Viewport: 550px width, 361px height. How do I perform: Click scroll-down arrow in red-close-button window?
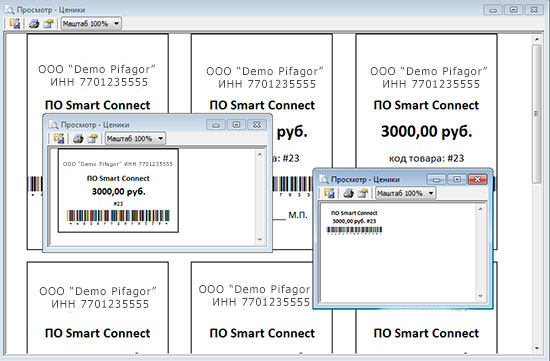coord(481,296)
